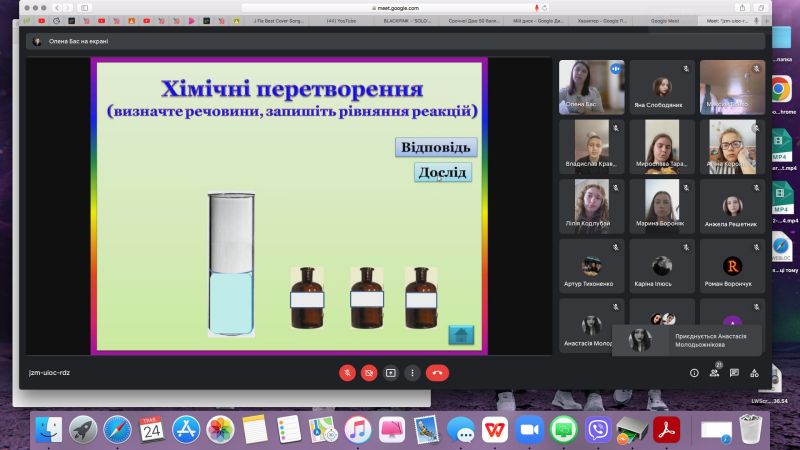The width and height of the screenshot is (800, 450).
Task: Select the middle brown reagent bottle
Action: click(x=367, y=298)
